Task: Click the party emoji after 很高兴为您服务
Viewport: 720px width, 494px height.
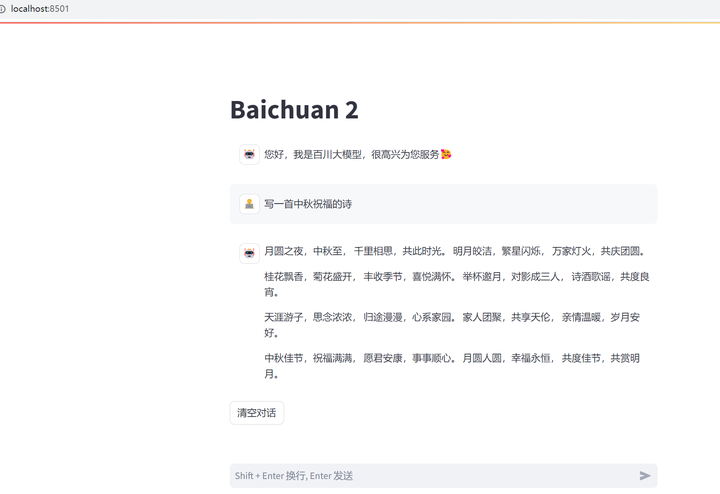Action: point(446,154)
